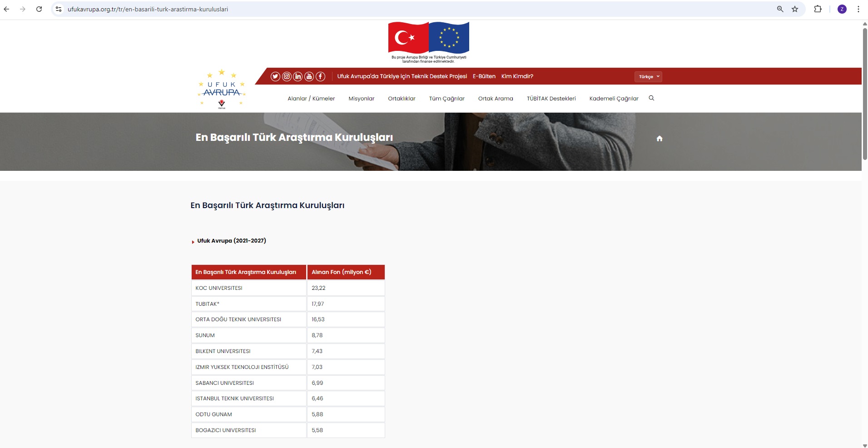Expand the Ufuk Avrupa (2021-2027) section

tap(231, 241)
